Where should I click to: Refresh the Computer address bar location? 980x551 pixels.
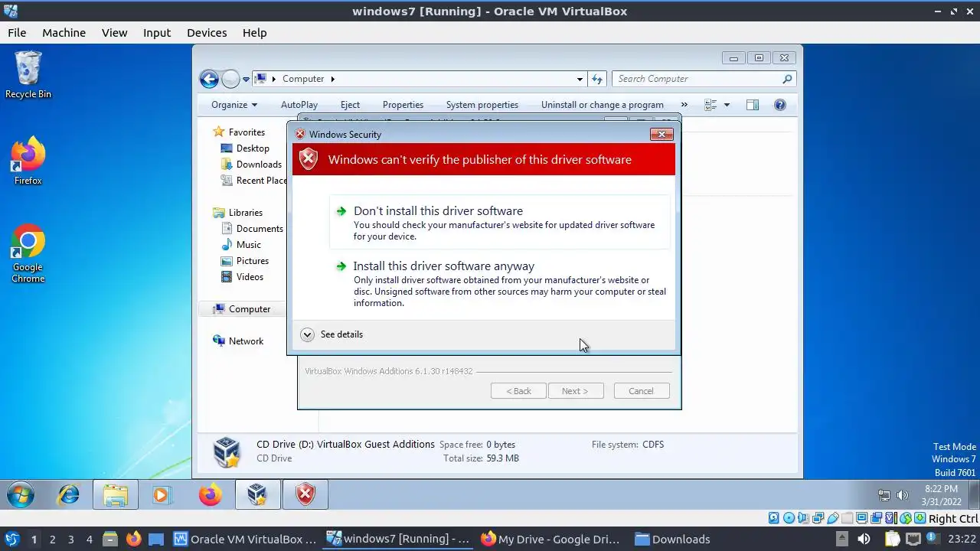pyautogui.click(x=598, y=79)
